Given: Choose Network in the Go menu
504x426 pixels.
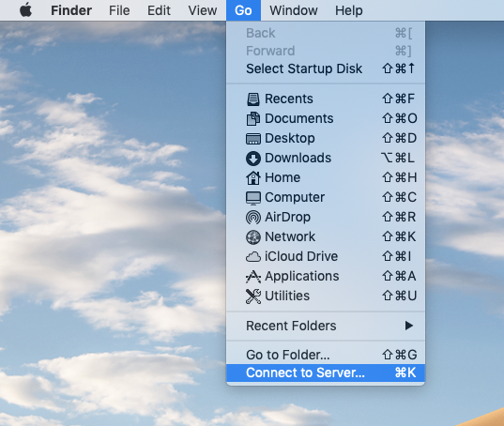Looking at the screenshot, I should tap(326, 236).
